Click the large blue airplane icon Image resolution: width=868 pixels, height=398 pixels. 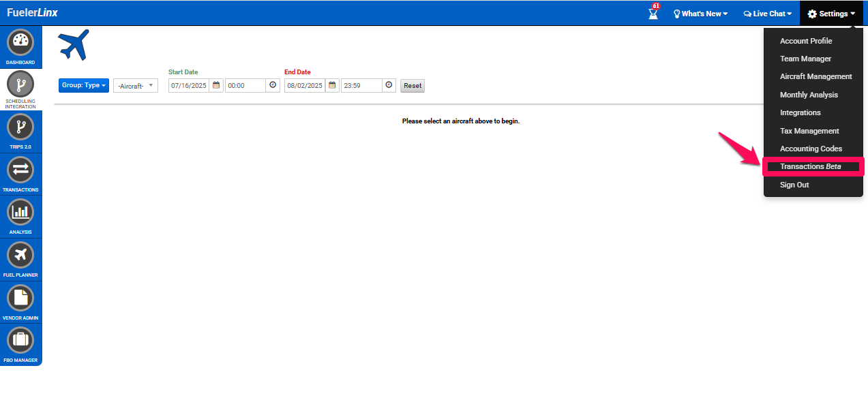(x=74, y=44)
